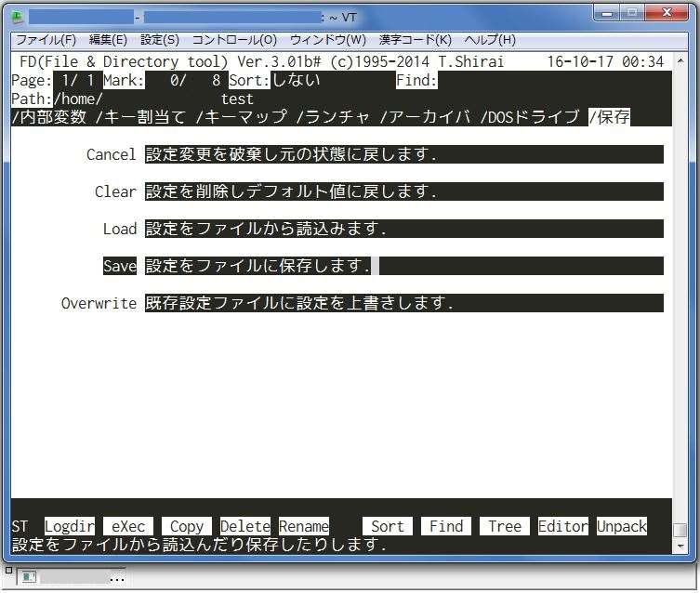Open the コントロール(O) menu
Screen dimensions: 700x593
tap(234, 40)
